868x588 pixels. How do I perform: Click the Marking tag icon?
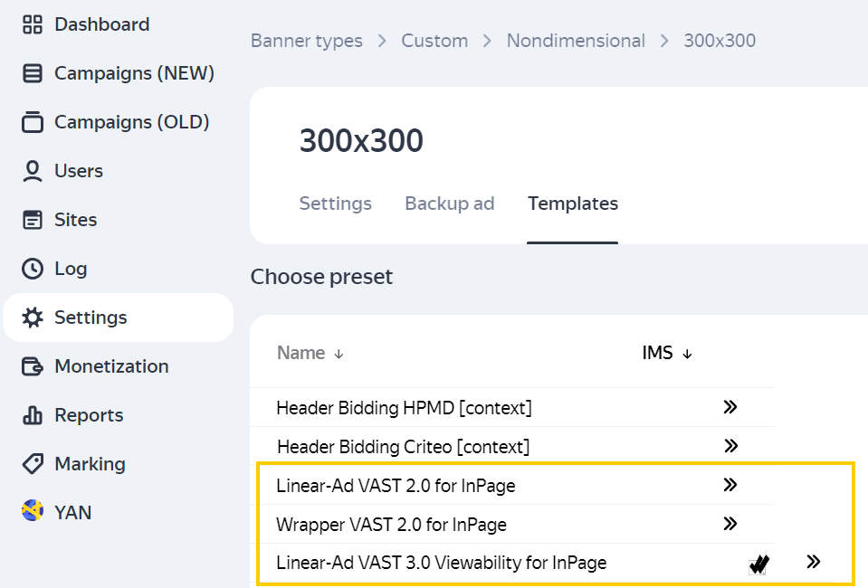(33, 464)
